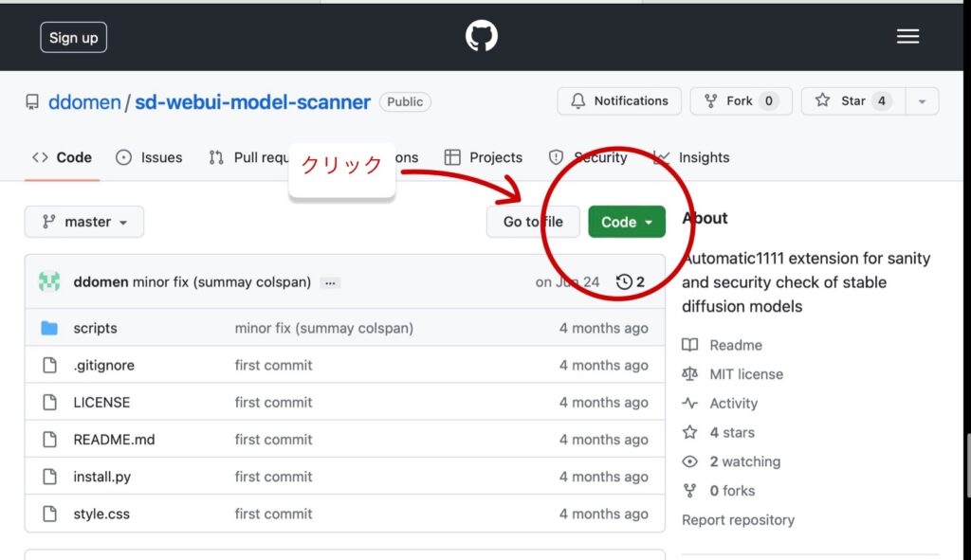Viewport: 971px width, 560px height.
Task: Star the repository with Star button
Action: pos(853,100)
